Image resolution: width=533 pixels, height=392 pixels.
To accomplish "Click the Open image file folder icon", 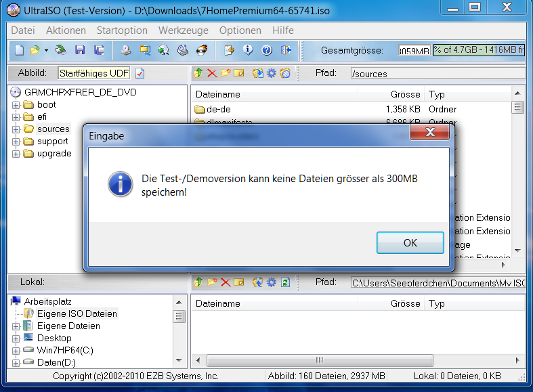I will (x=35, y=50).
